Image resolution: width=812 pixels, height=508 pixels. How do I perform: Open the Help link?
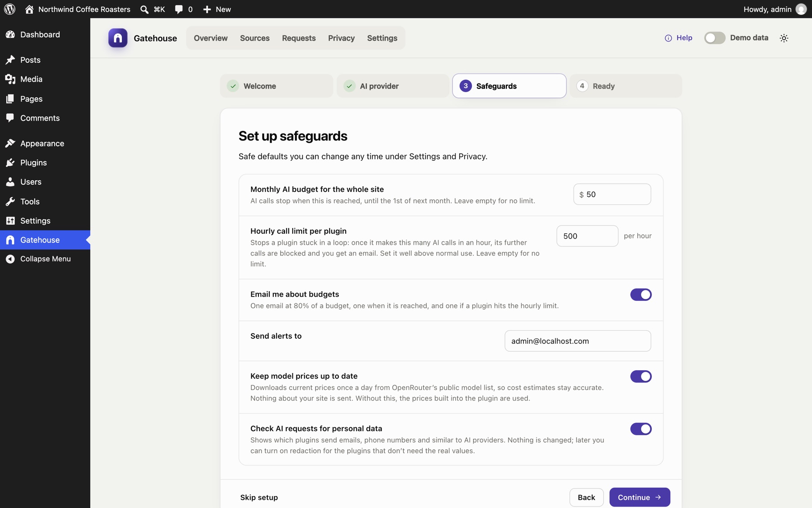click(678, 38)
